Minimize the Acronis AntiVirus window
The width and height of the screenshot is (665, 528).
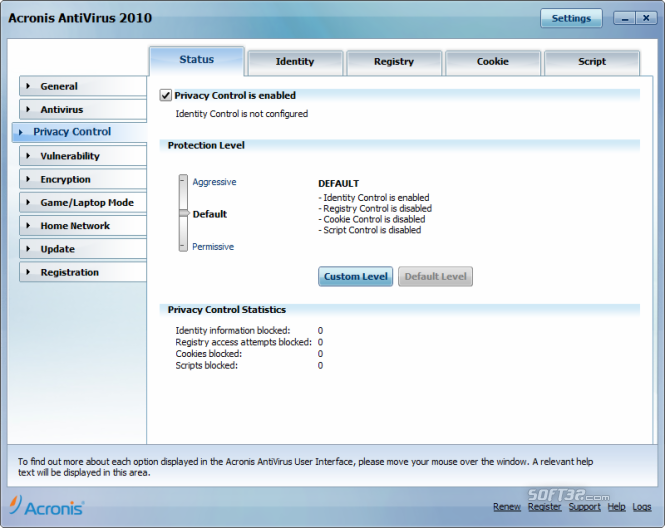624,18
